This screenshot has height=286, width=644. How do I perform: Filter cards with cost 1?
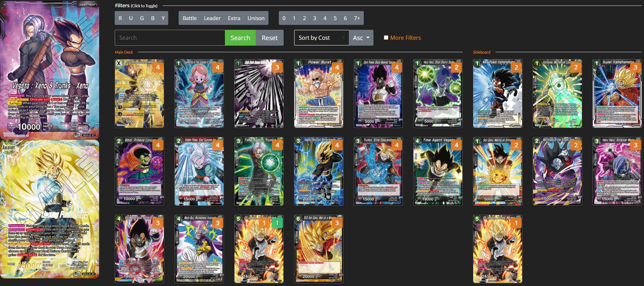[294, 18]
